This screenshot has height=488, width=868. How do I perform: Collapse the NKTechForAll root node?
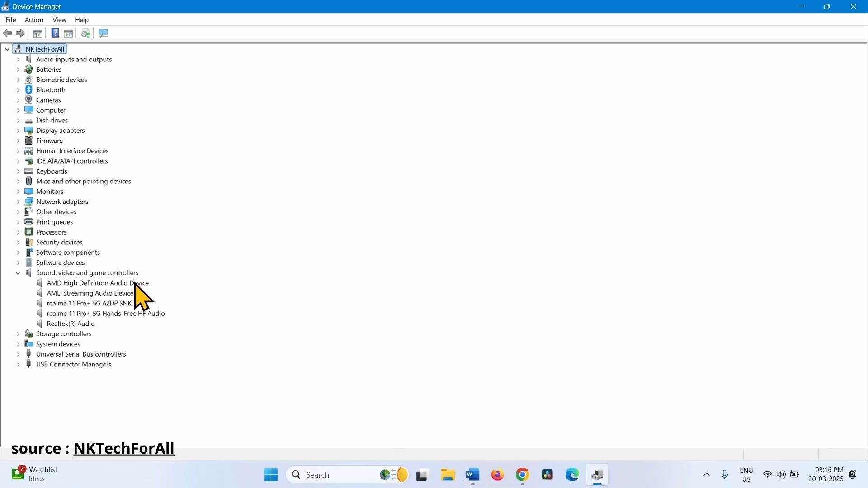[x=7, y=49]
